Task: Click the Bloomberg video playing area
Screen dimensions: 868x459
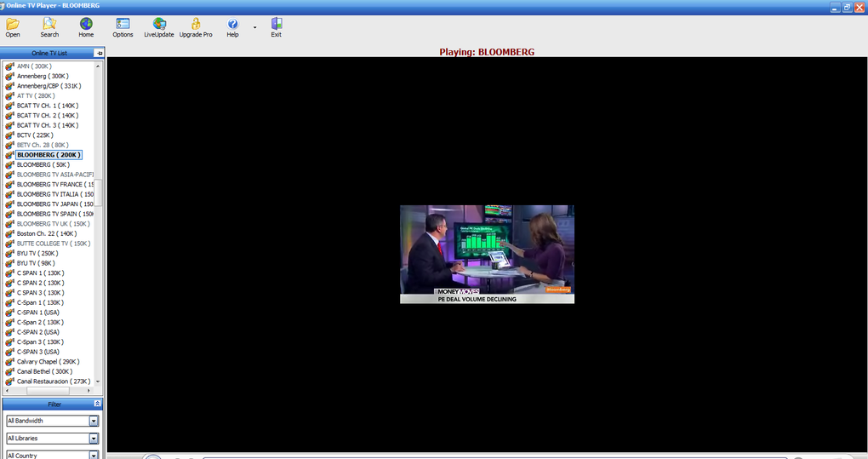Action: coord(487,254)
